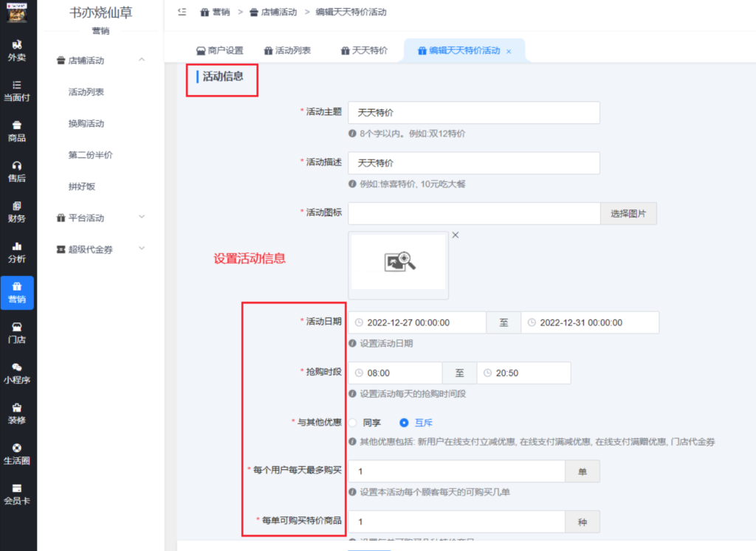Go to 售后 headset icon
Image resolution: width=756 pixels, height=551 pixels.
17,171
